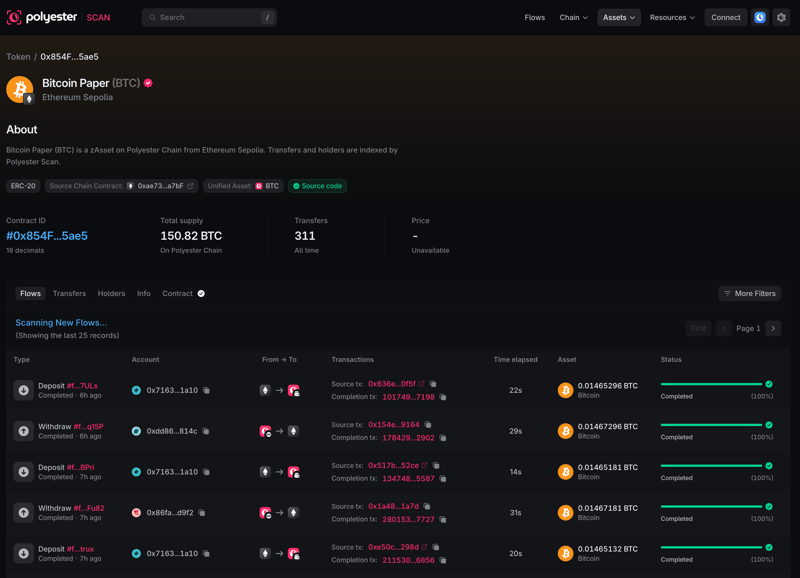Viewport: 800px width, 578px height.
Task: Open the settings gear icon
Action: pyautogui.click(x=781, y=17)
